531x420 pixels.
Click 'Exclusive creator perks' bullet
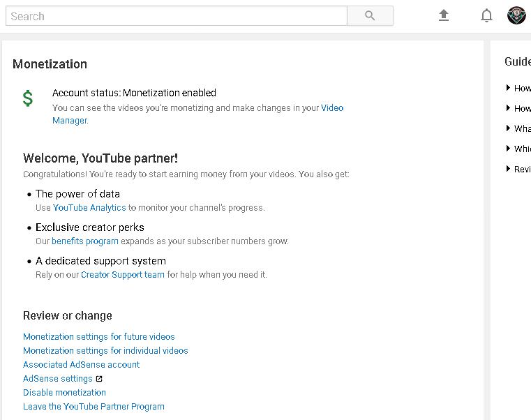pos(90,227)
